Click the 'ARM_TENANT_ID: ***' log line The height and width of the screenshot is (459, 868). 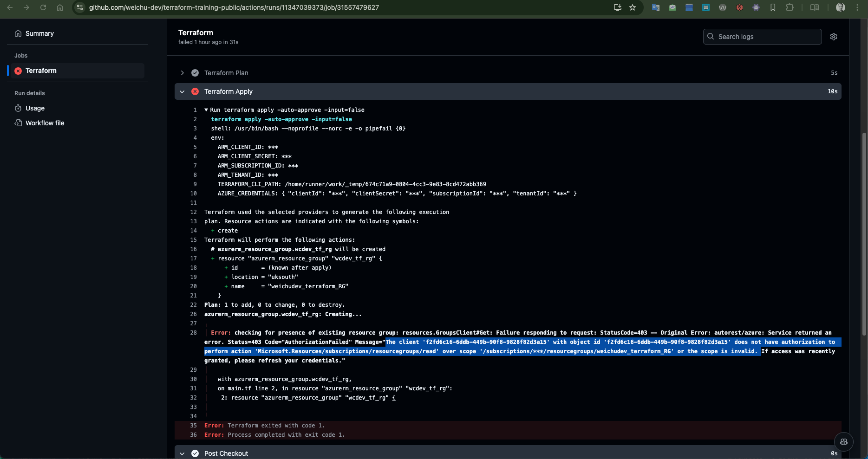[x=248, y=175]
